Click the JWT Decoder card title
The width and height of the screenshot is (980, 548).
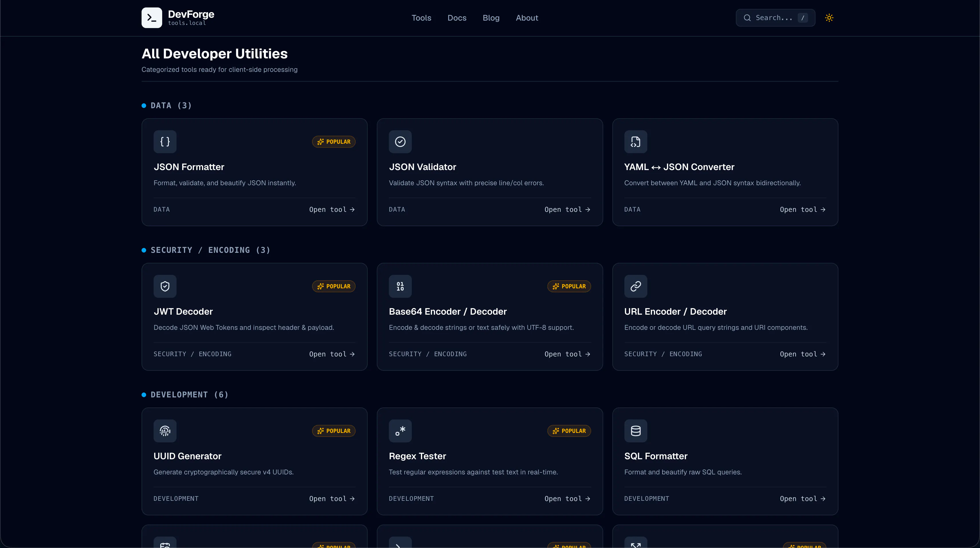(183, 311)
